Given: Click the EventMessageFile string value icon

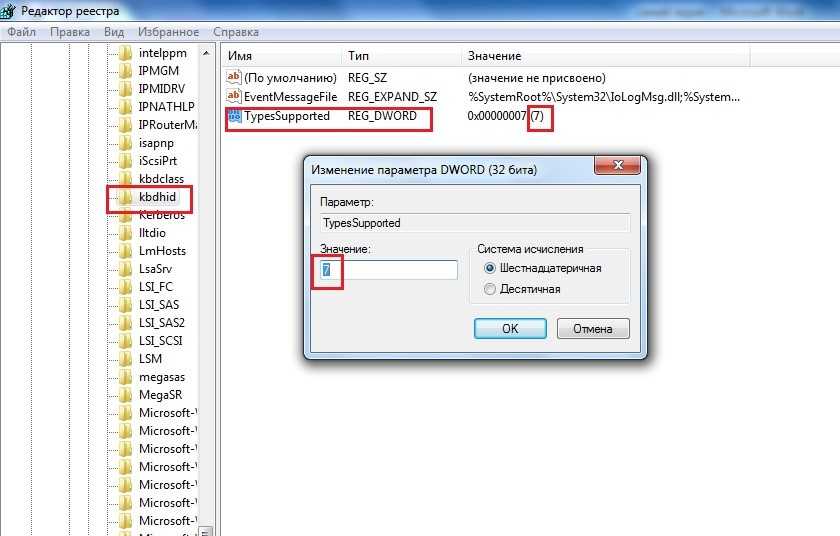Looking at the screenshot, I should pyautogui.click(x=234, y=96).
